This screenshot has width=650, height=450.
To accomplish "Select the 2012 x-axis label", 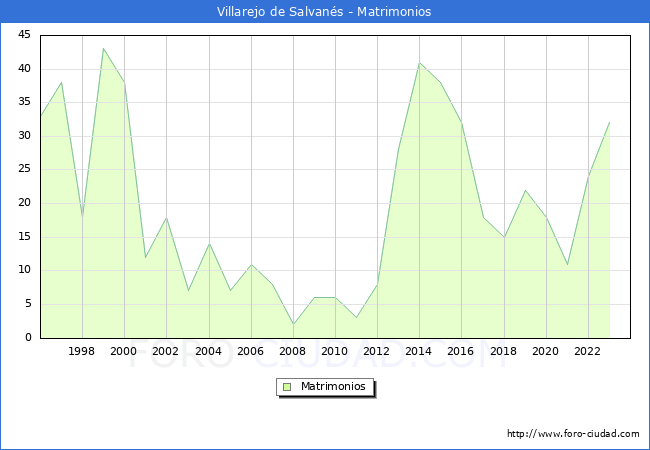I will pyautogui.click(x=377, y=352).
